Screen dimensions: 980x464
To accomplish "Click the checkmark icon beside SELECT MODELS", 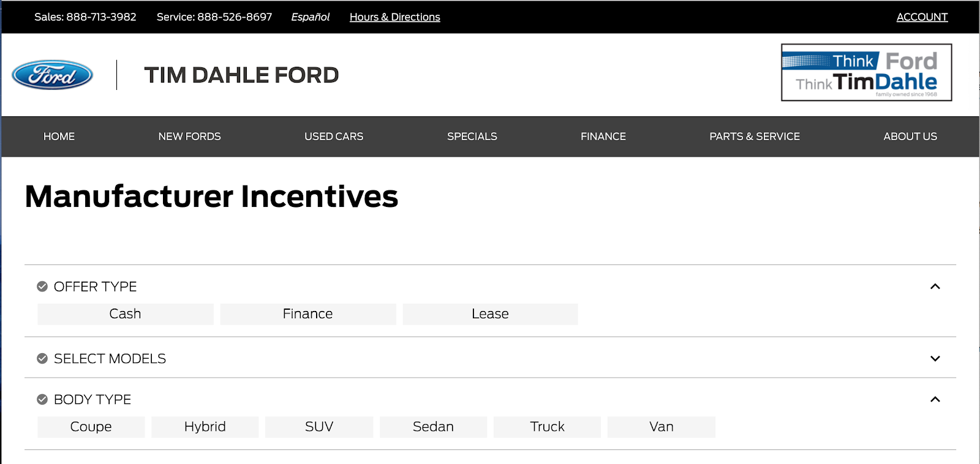I will pyautogui.click(x=42, y=359).
